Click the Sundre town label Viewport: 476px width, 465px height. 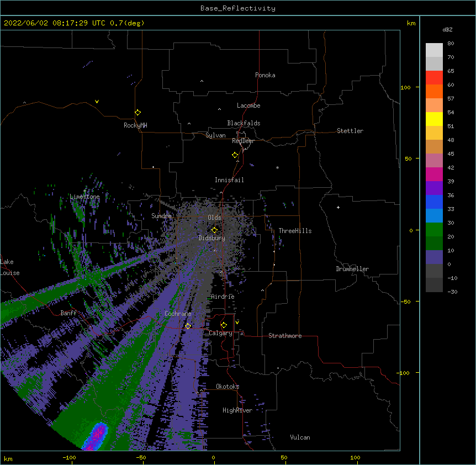(x=161, y=216)
